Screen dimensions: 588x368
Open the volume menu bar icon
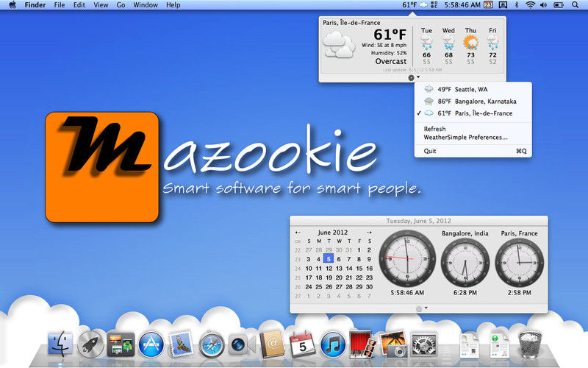[x=543, y=5]
